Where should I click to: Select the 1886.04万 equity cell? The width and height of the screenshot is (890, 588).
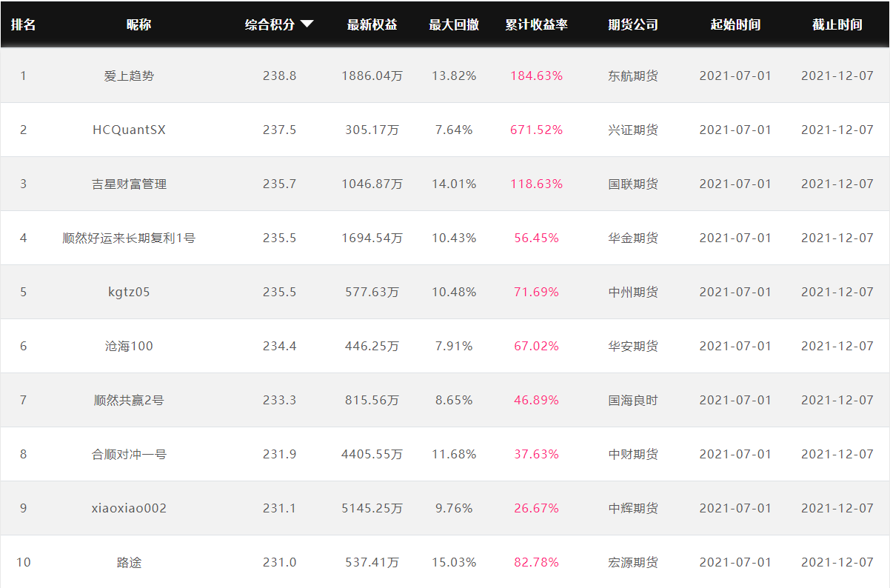pyautogui.click(x=372, y=76)
